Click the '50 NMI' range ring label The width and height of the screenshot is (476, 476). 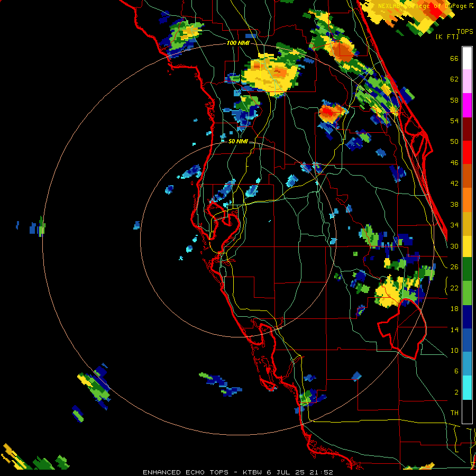pos(238,141)
